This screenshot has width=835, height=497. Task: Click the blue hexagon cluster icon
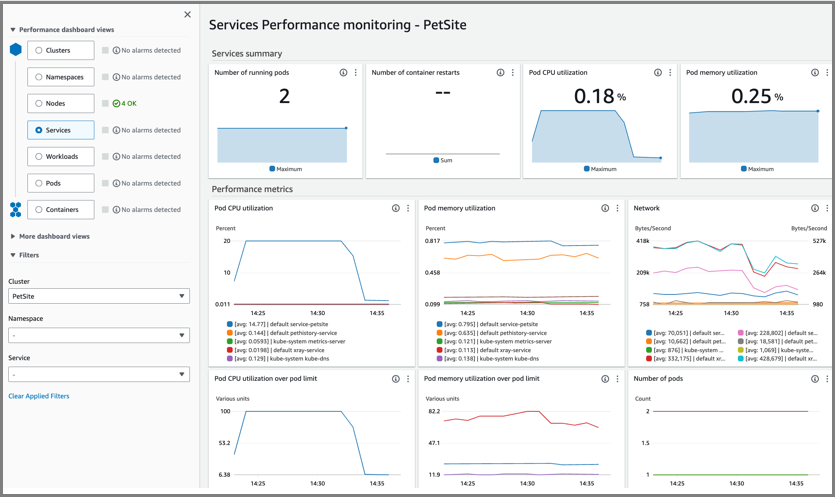click(15, 50)
